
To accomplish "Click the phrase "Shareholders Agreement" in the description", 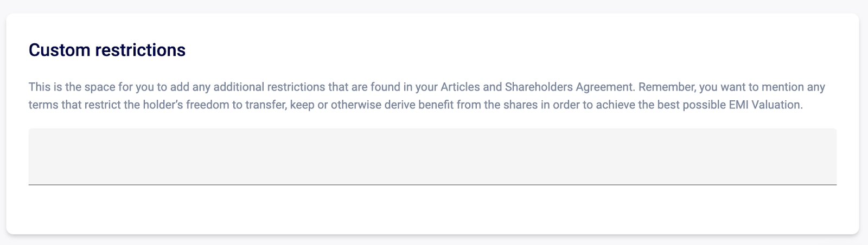I will pos(569,87).
